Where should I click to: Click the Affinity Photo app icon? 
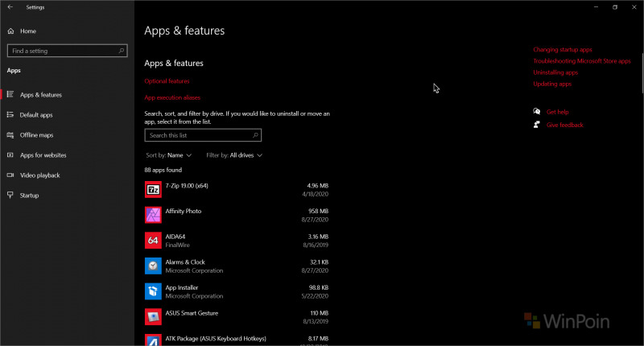point(153,215)
